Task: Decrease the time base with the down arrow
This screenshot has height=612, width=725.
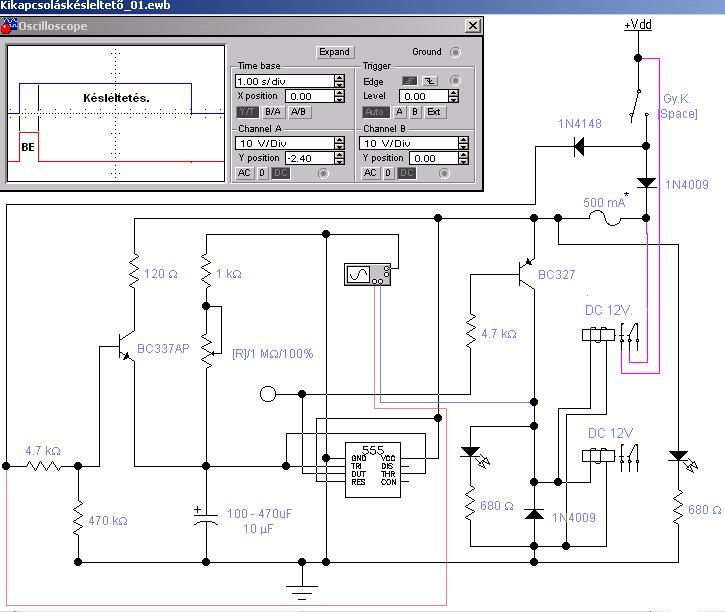Action: [x=339, y=85]
